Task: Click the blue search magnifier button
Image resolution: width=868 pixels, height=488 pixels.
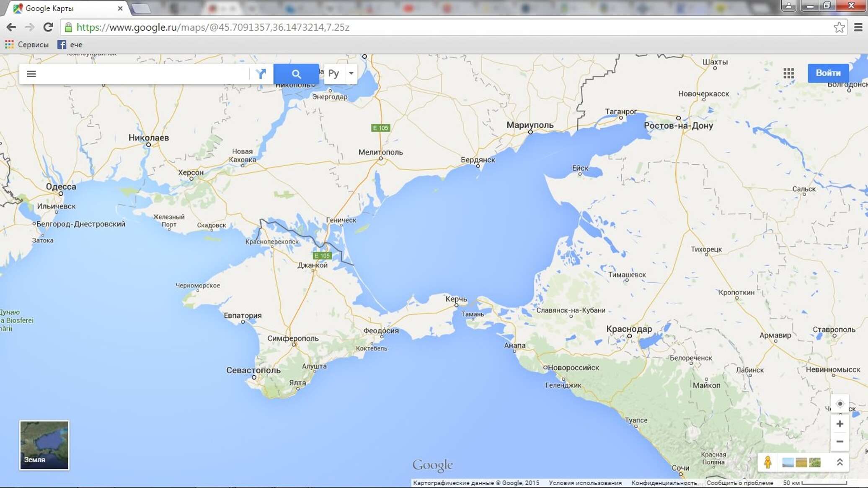Action: pos(296,74)
